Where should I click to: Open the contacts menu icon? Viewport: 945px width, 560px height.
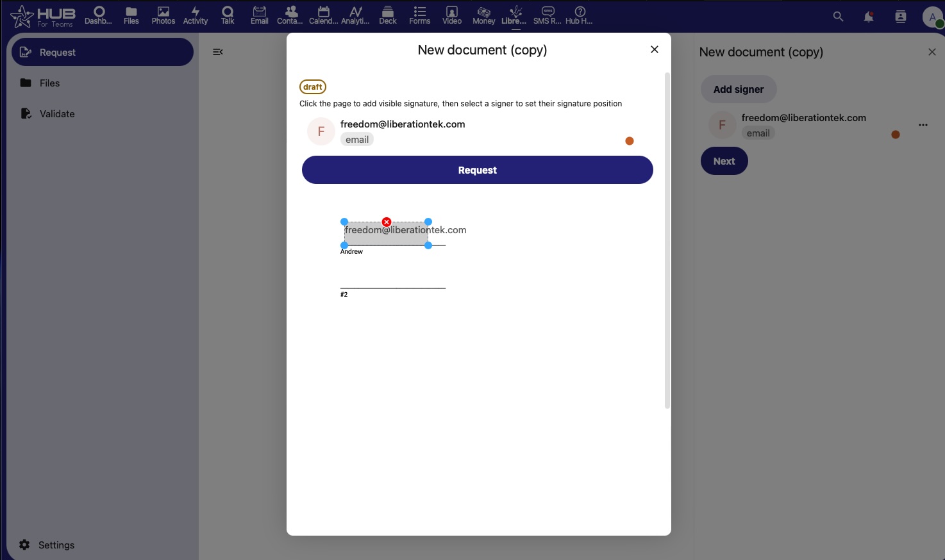(901, 17)
